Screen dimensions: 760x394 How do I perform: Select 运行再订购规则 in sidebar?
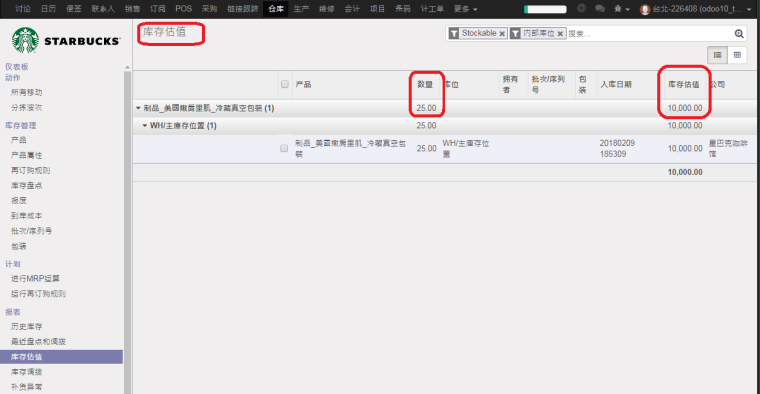tap(38, 294)
